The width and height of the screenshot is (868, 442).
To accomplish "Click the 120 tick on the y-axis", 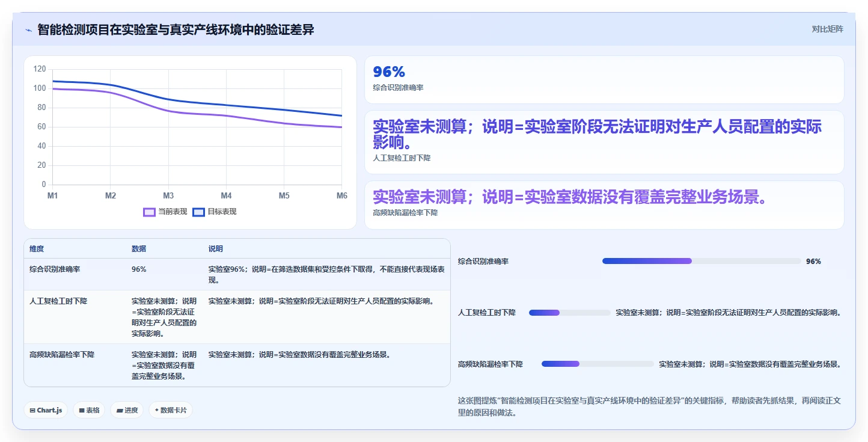I will click(40, 69).
